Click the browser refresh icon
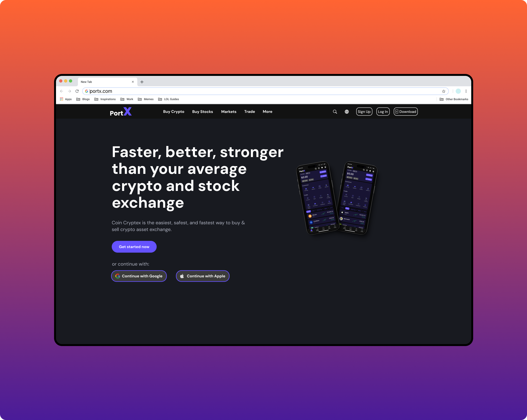527x420 pixels. [x=77, y=91]
